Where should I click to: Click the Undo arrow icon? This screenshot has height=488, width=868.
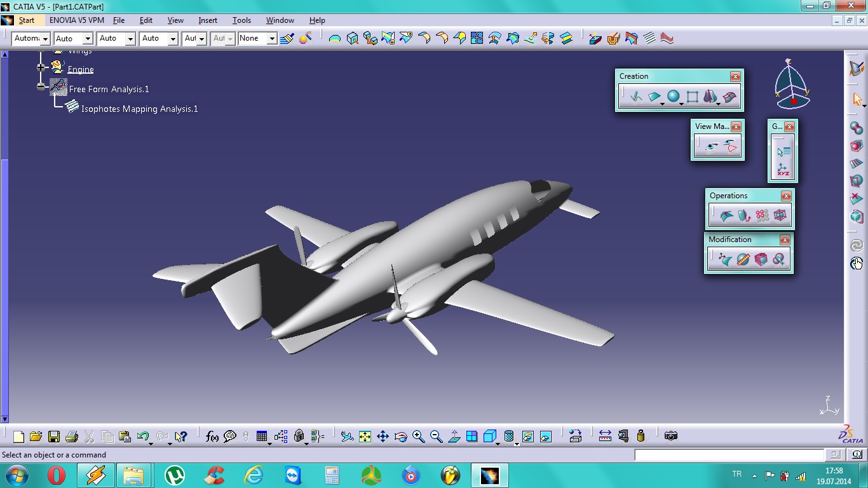point(142,437)
